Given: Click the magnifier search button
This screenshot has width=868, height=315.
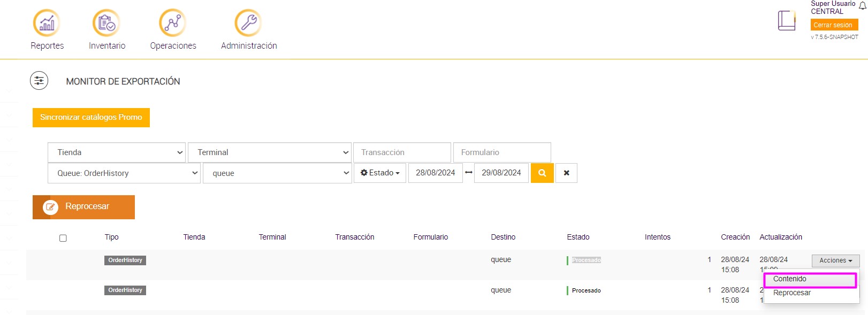Looking at the screenshot, I should click(542, 173).
